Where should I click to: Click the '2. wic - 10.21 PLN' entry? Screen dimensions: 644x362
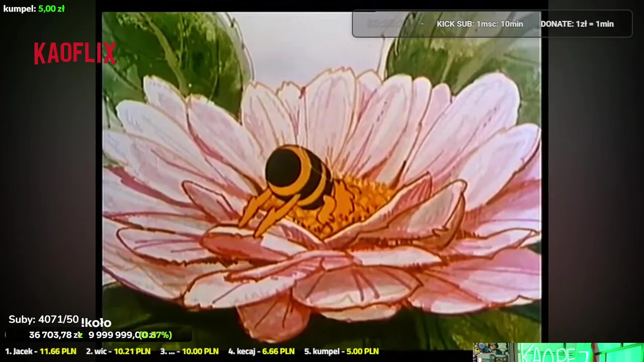coord(118,351)
